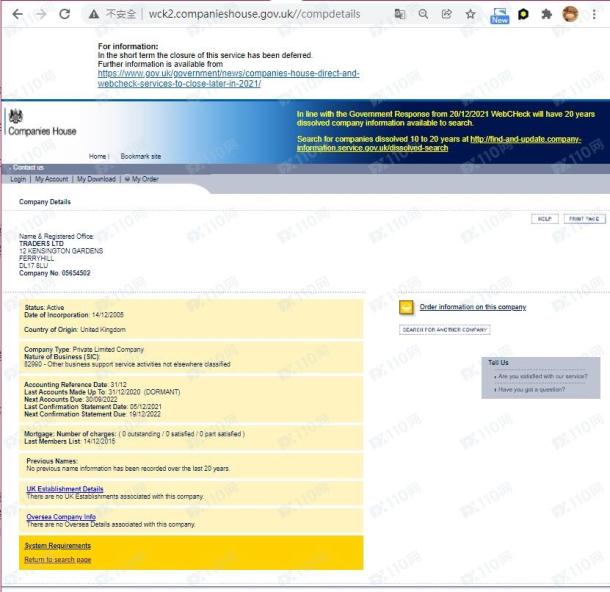
Task: Open the dissolved-search link in the banner
Action: point(439,144)
